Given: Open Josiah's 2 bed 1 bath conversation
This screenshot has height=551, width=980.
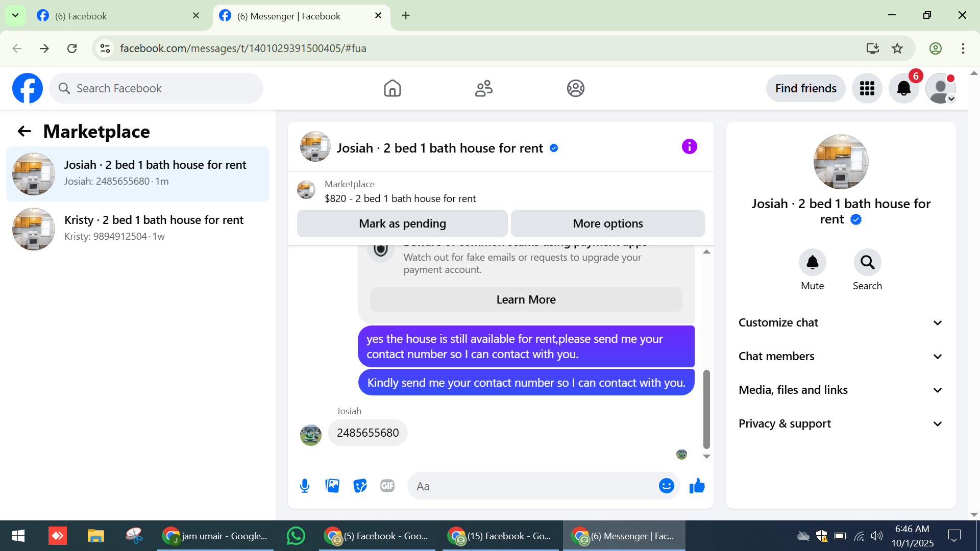Looking at the screenshot, I should click(x=138, y=174).
